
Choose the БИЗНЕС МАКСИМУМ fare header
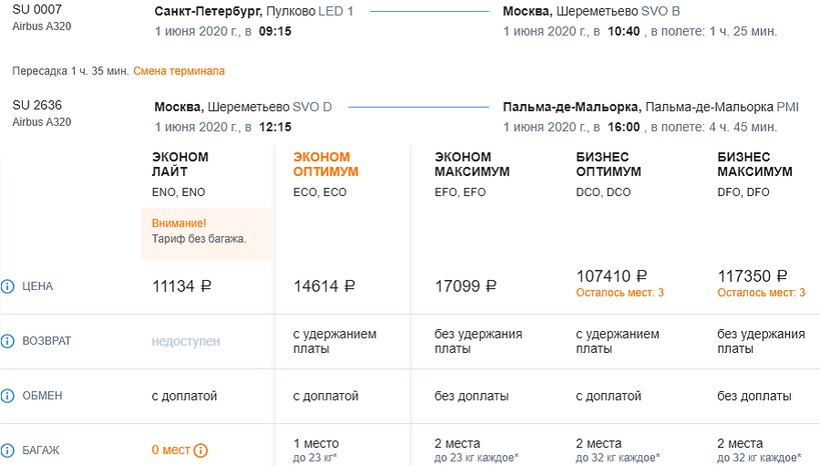[x=755, y=164]
